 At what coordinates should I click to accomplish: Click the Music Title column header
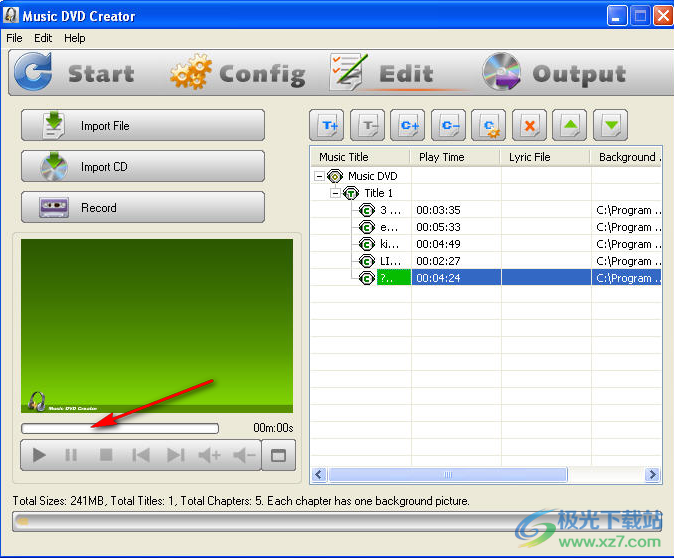(x=360, y=157)
